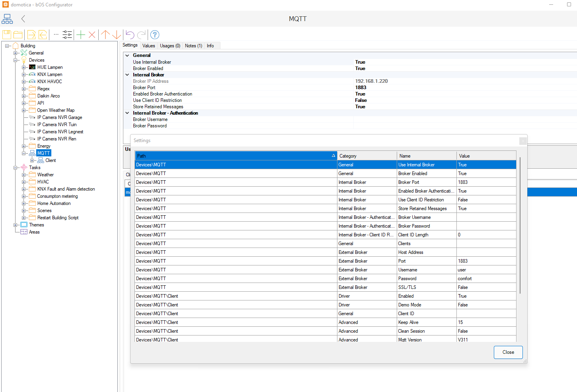Collapse the Internal Broker - Authentication section
The height and width of the screenshot is (392, 577).
pos(127,113)
